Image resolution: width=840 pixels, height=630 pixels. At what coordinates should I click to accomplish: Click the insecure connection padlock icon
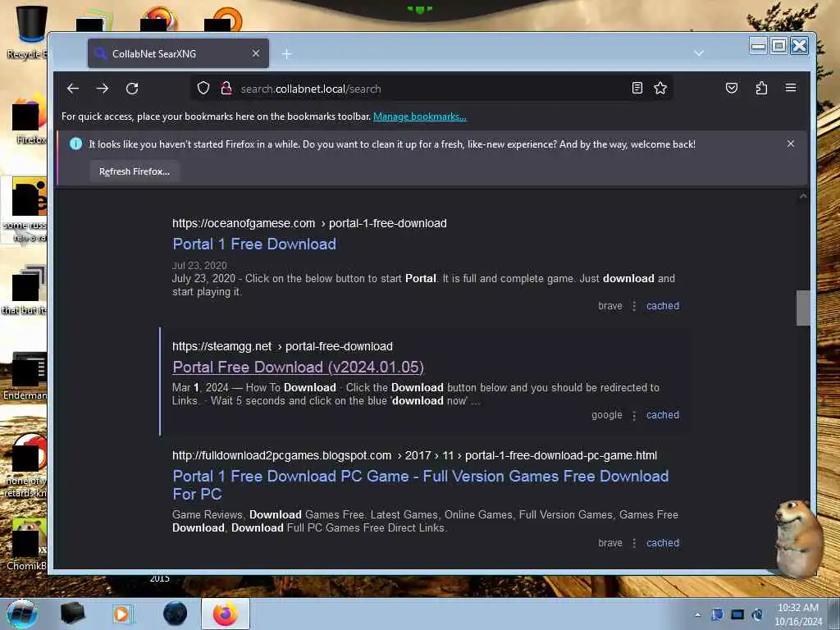226,88
